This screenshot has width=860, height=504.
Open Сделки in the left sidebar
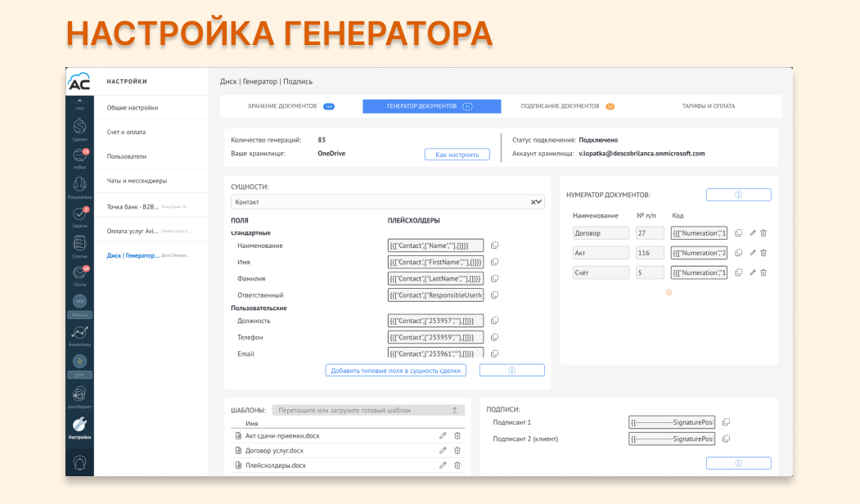(x=79, y=129)
